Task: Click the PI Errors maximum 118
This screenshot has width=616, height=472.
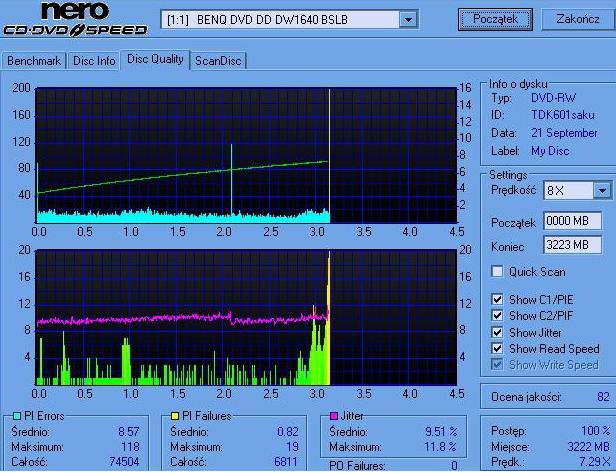Action: pos(130,447)
